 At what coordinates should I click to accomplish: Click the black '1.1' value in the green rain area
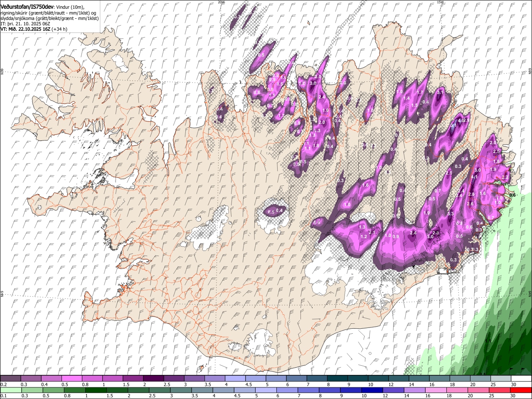pos(488,341)
